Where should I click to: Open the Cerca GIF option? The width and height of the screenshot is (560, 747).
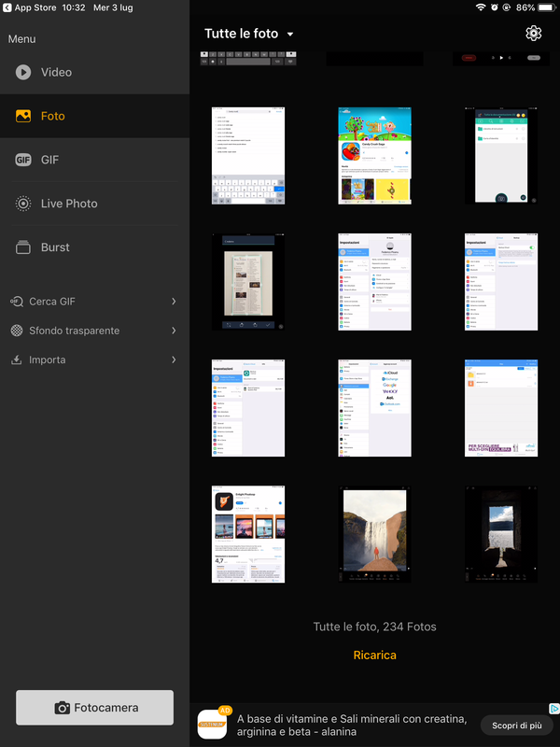click(95, 301)
